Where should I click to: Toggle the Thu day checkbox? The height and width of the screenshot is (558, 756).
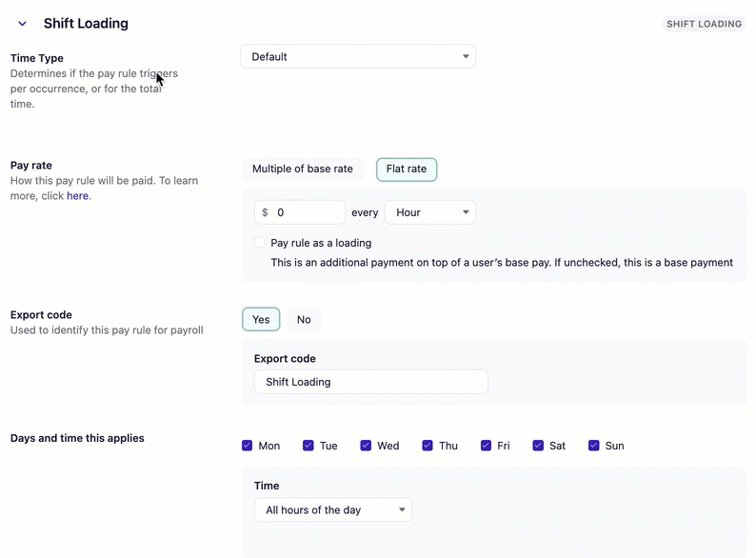click(428, 446)
